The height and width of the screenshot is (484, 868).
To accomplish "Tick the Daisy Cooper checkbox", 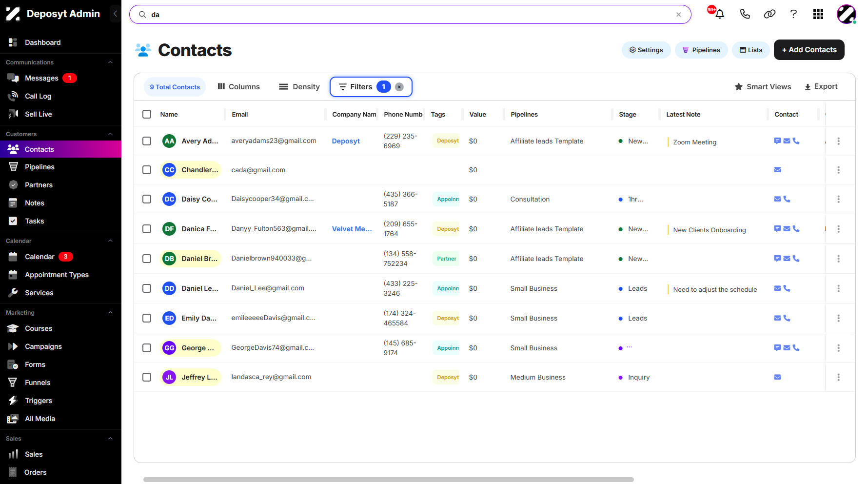I will pyautogui.click(x=147, y=199).
